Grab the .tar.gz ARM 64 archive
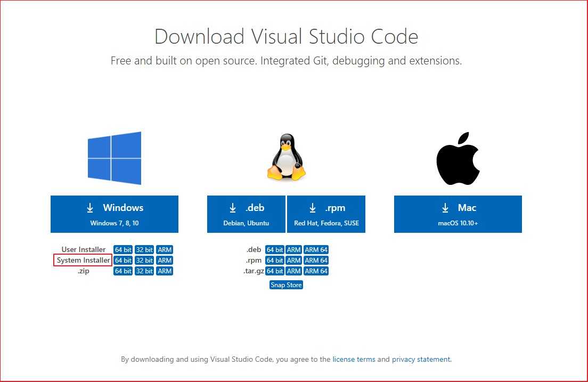588x382 pixels. pos(316,271)
